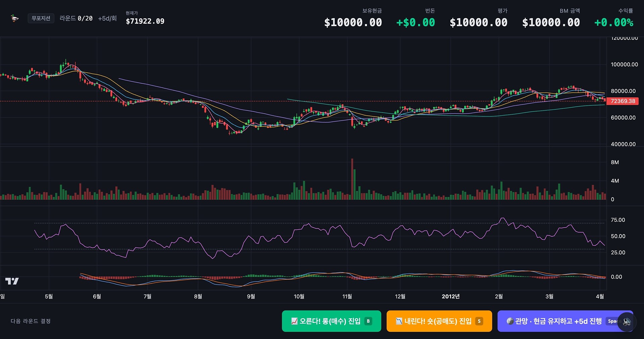Screen dimensions: 644x339
Task: Select the 80000.00 price axis label
Action: pos(623,91)
